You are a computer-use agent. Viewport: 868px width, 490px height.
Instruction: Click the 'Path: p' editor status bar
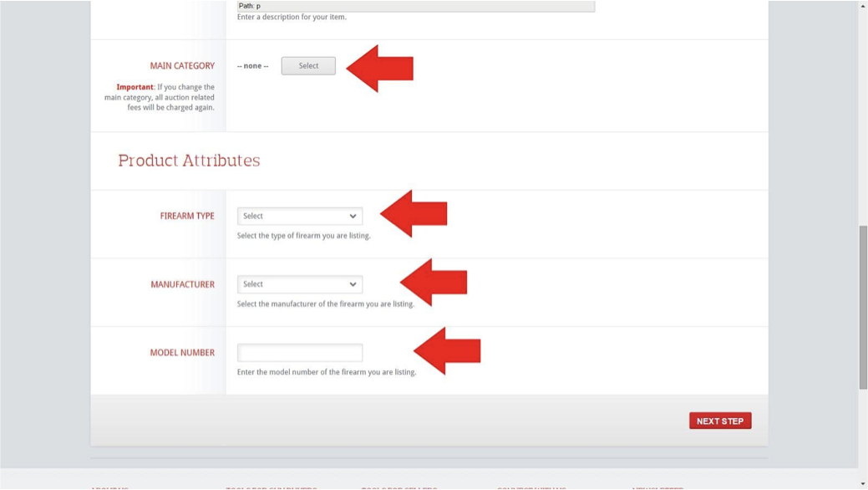coord(415,6)
